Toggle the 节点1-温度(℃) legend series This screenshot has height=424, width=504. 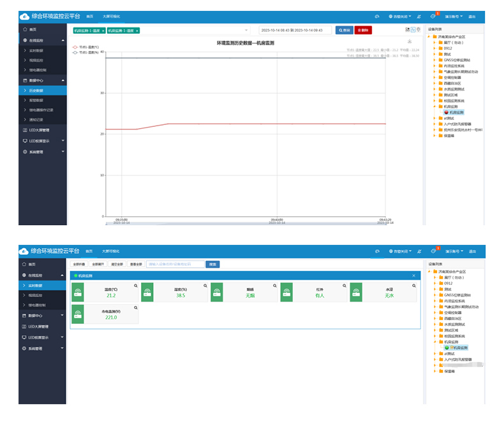(85, 47)
